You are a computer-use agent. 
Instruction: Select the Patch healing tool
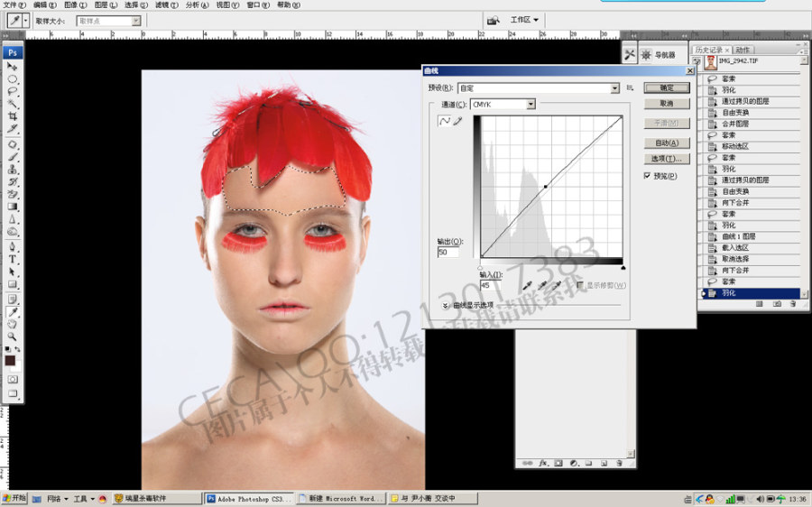(13, 144)
